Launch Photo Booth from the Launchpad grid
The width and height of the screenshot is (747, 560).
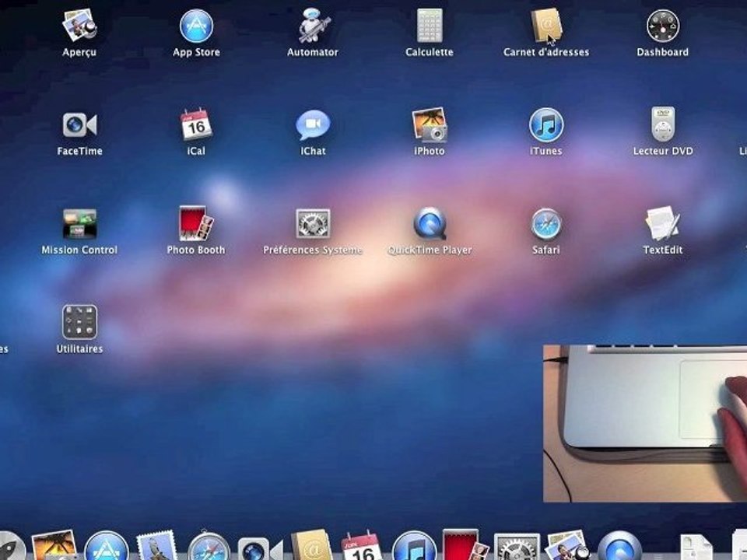pyautogui.click(x=196, y=223)
